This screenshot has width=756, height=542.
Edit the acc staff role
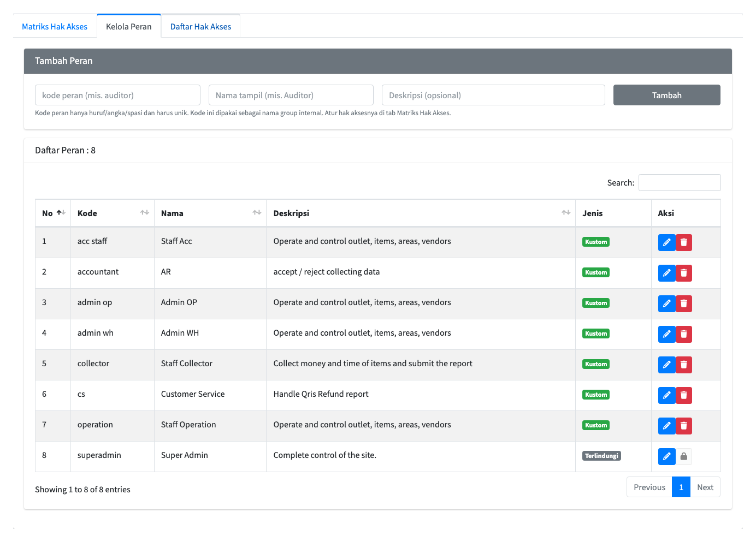pos(666,242)
